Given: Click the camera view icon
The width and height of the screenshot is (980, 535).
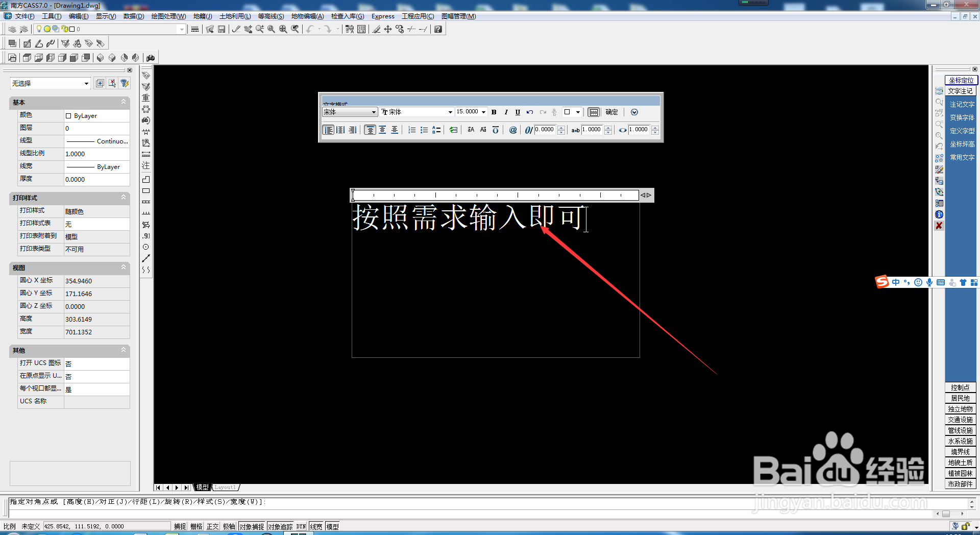Looking at the screenshot, I should click(151, 58).
